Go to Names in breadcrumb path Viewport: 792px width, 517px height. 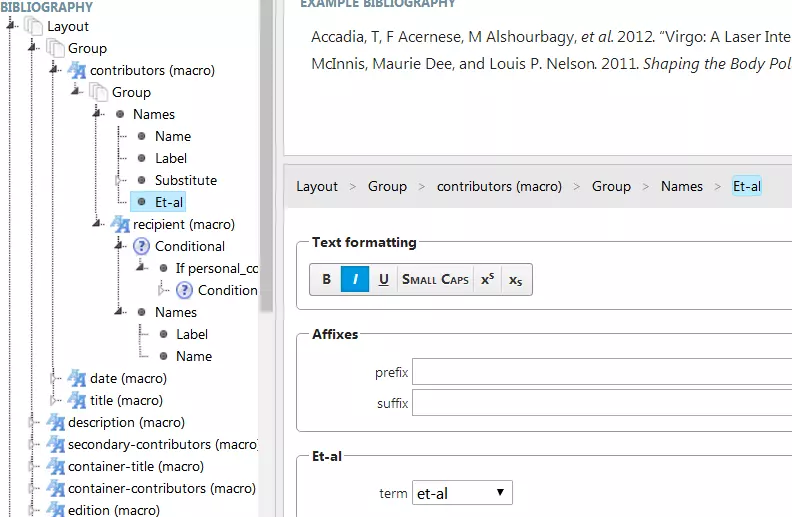[x=681, y=187]
